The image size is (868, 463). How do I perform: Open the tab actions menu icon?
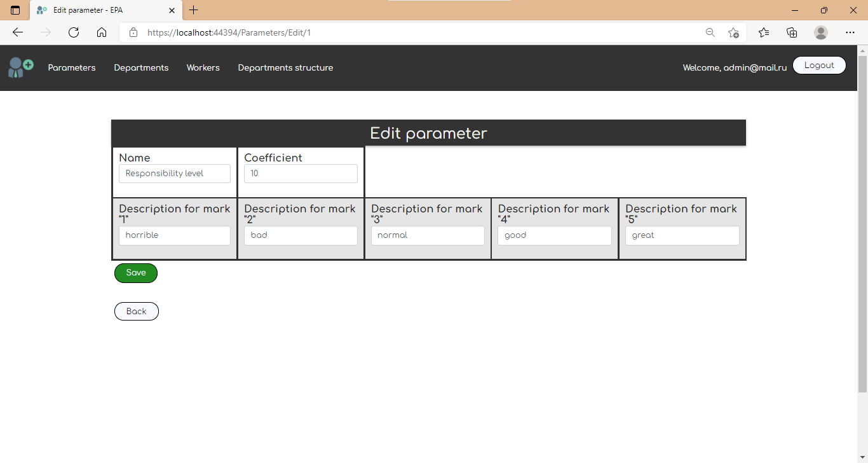point(15,10)
